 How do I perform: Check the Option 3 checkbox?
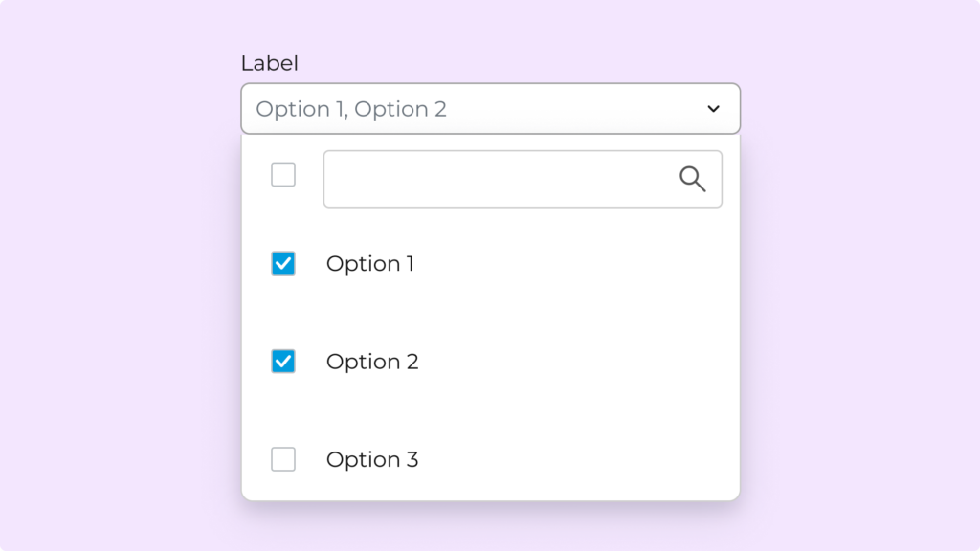[x=283, y=459]
